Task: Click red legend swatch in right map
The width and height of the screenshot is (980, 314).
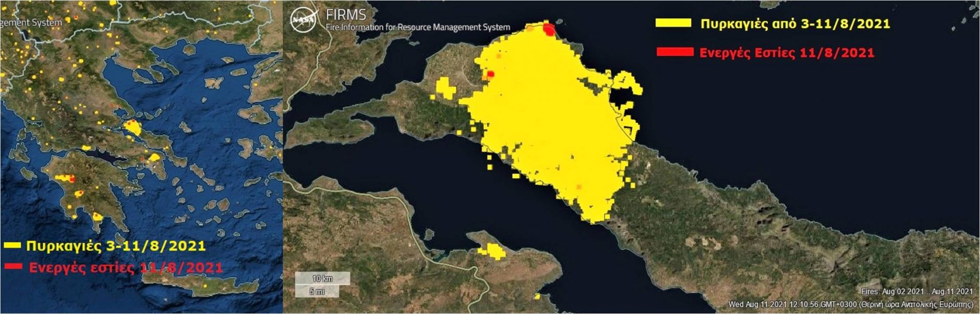Action: 675,52
